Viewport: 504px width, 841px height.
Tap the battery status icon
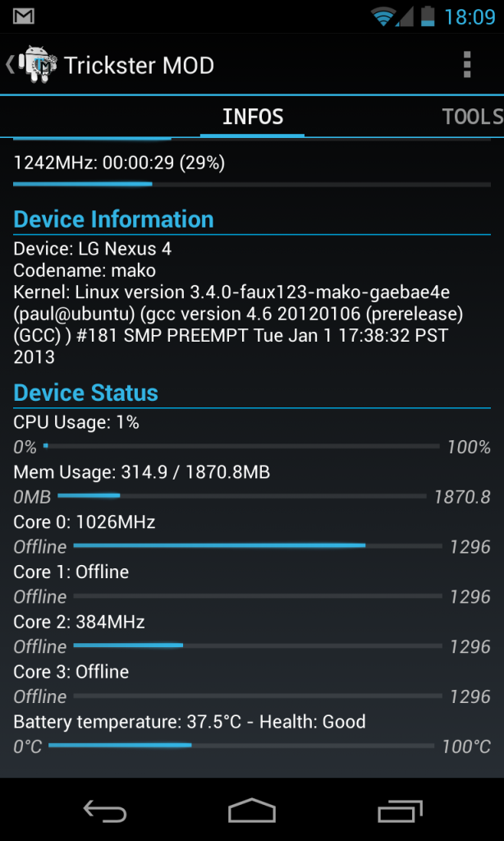(x=427, y=16)
